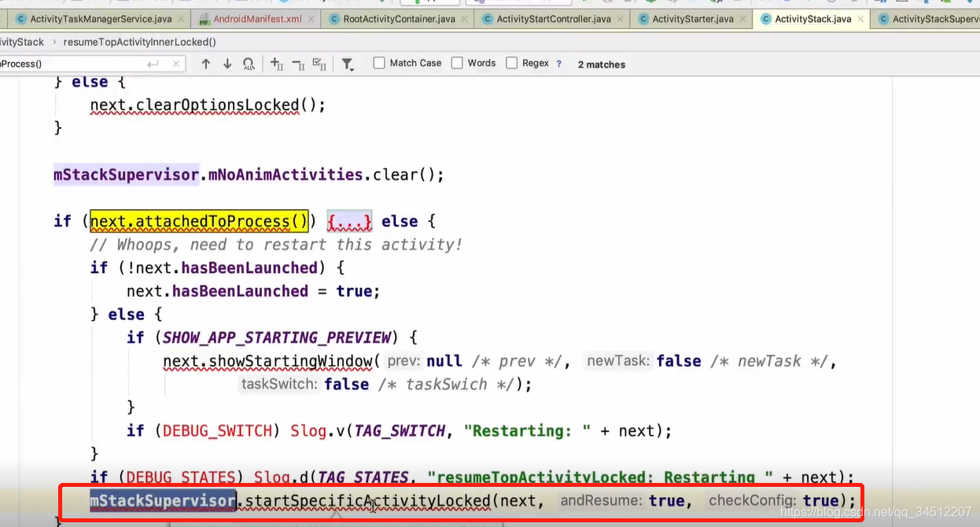This screenshot has height=527, width=980.
Task: Jump to previous search occurrence arrow
Action: [x=206, y=64]
